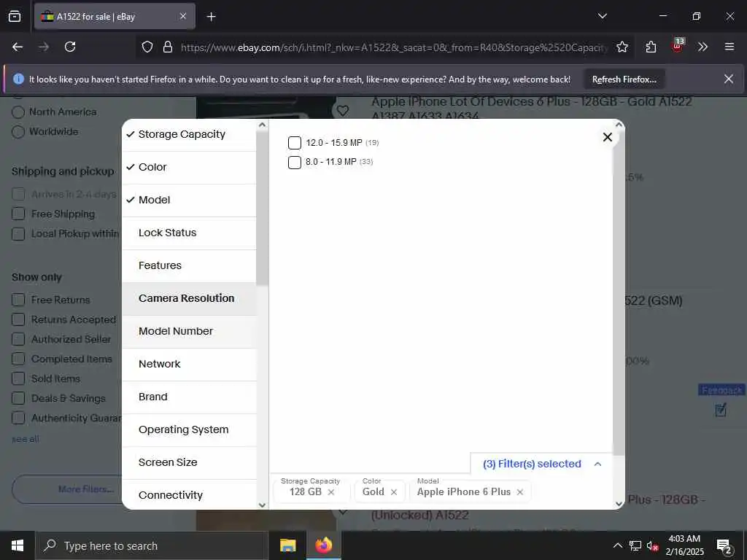Click the Firefox back arrow
This screenshot has width=747, height=560.
(18, 47)
